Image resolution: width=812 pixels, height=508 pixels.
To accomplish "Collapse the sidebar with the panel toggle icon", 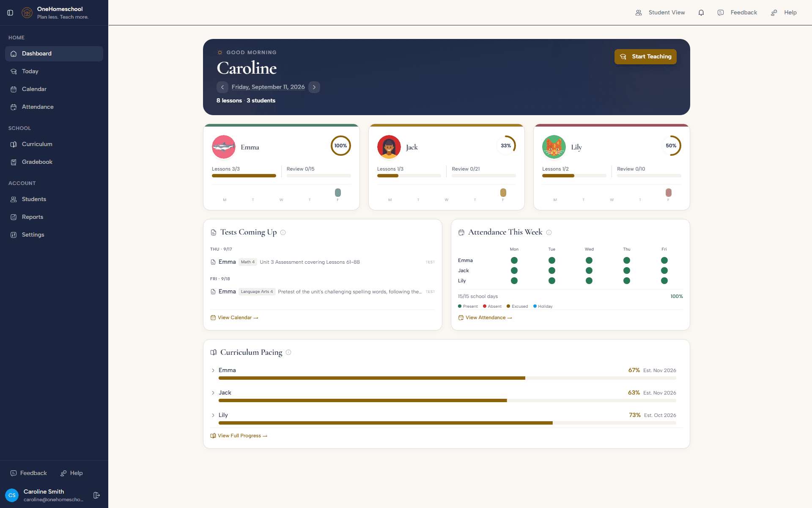I will pyautogui.click(x=10, y=13).
